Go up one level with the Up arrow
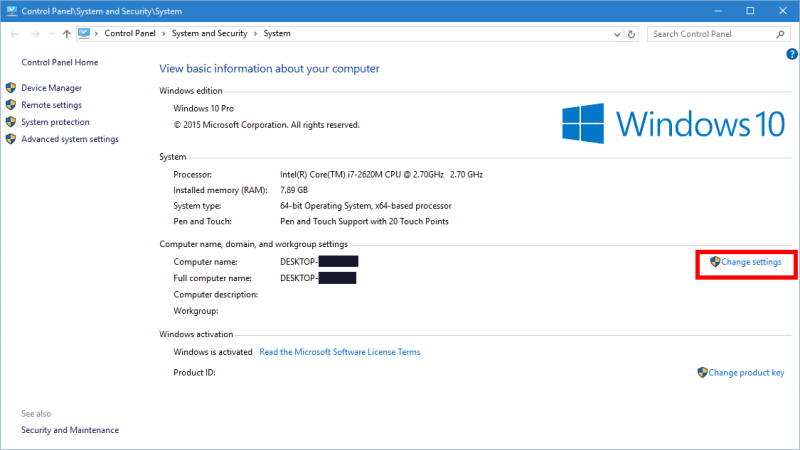This screenshot has width=800, height=450. [66, 33]
